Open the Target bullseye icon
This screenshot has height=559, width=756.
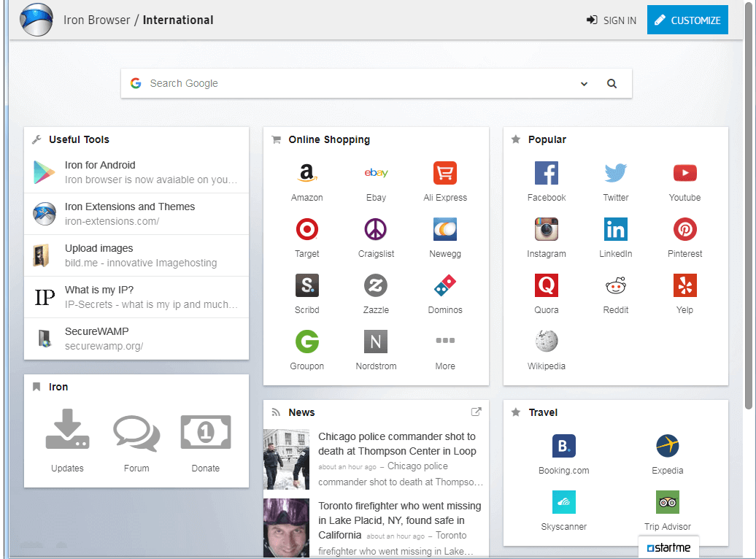coord(306,229)
